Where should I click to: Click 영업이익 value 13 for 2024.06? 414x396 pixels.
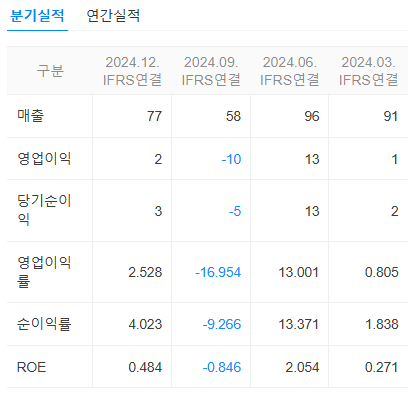coord(312,159)
